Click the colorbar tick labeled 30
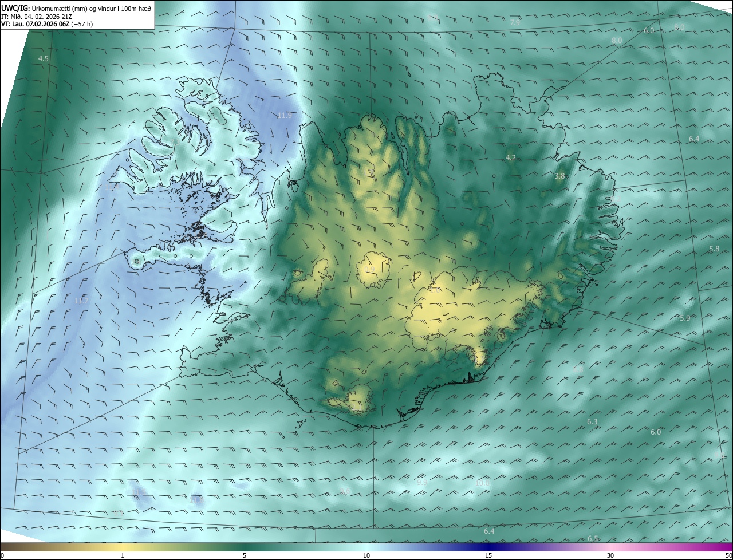This screenshot has height=560, width=733. (610, 555)
